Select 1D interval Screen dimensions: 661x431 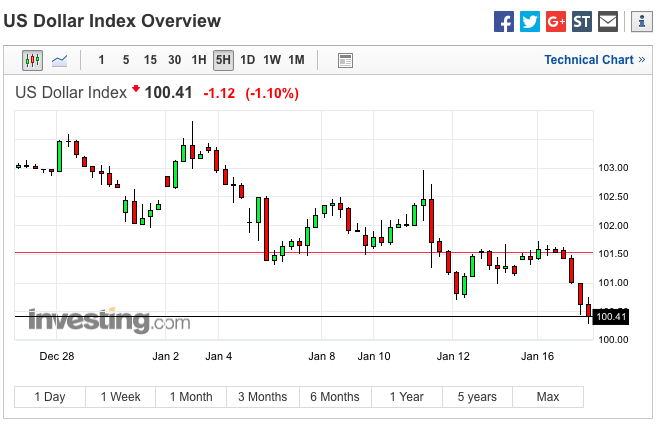(x=247, y=60)
